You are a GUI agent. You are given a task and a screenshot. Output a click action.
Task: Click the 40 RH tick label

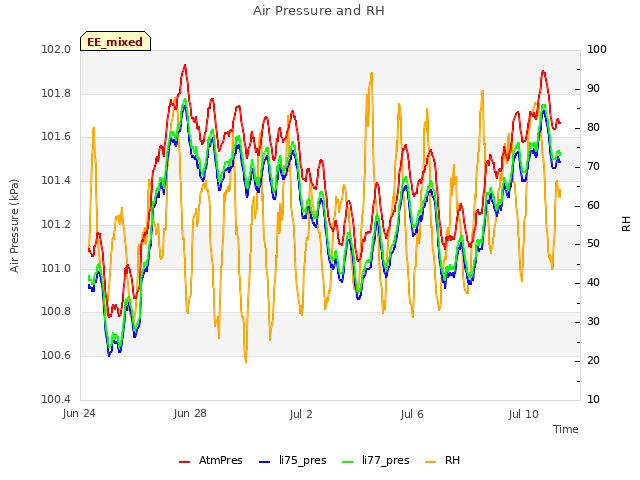point(593,282)
